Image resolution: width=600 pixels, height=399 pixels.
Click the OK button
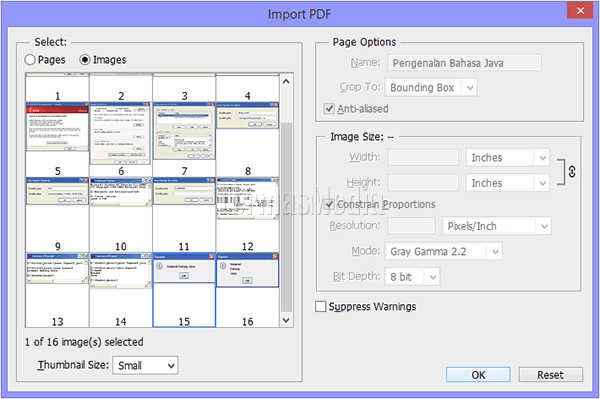[x=478, y=375]
